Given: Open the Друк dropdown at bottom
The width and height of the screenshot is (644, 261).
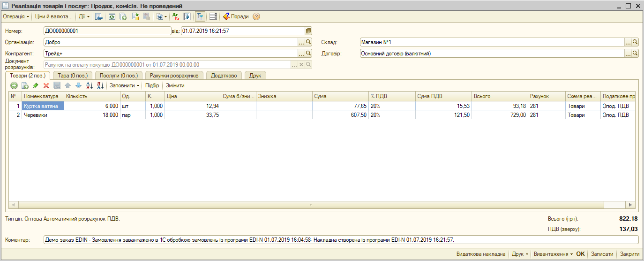Looking at the screenshot, I should [x=520, y=254].
